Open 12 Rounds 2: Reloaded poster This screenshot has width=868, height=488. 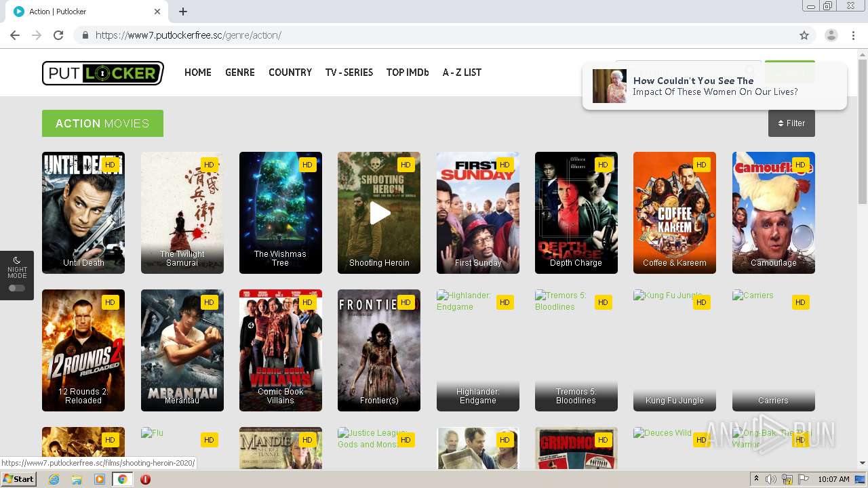pos(83,350)
